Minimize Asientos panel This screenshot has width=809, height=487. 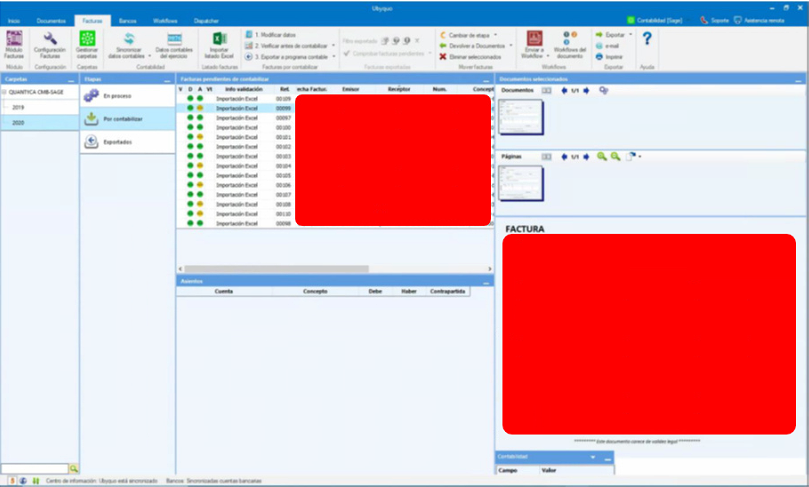tap(486, 282)
